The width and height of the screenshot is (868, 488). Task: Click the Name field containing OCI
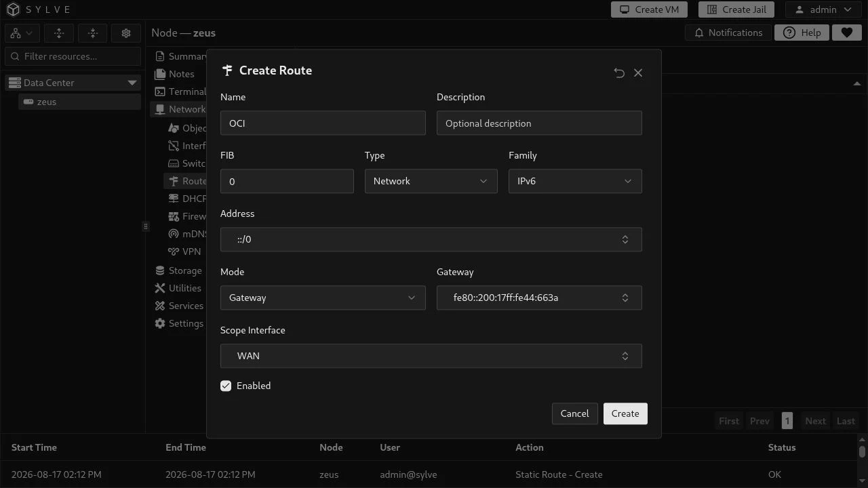323,123
